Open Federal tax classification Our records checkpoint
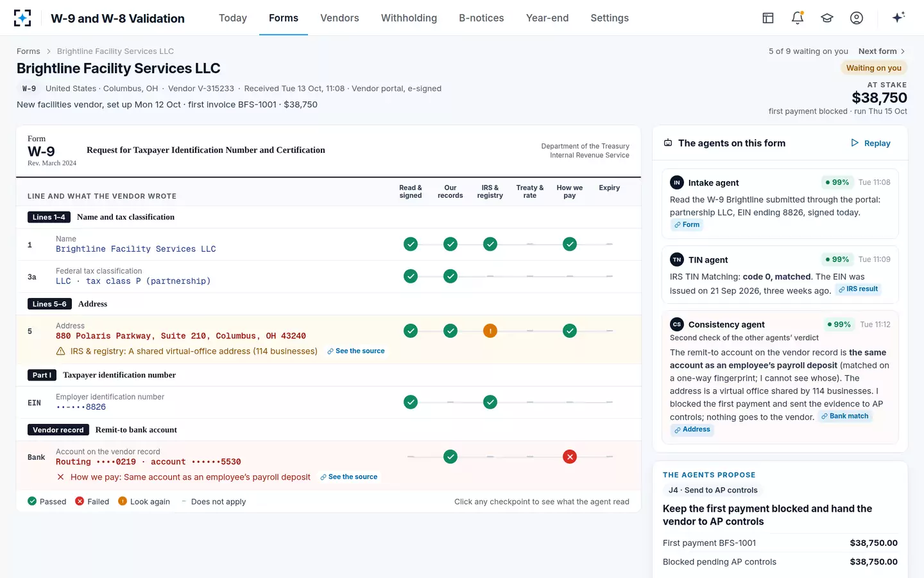Screen dimensions: 924x578 point(450,276)
